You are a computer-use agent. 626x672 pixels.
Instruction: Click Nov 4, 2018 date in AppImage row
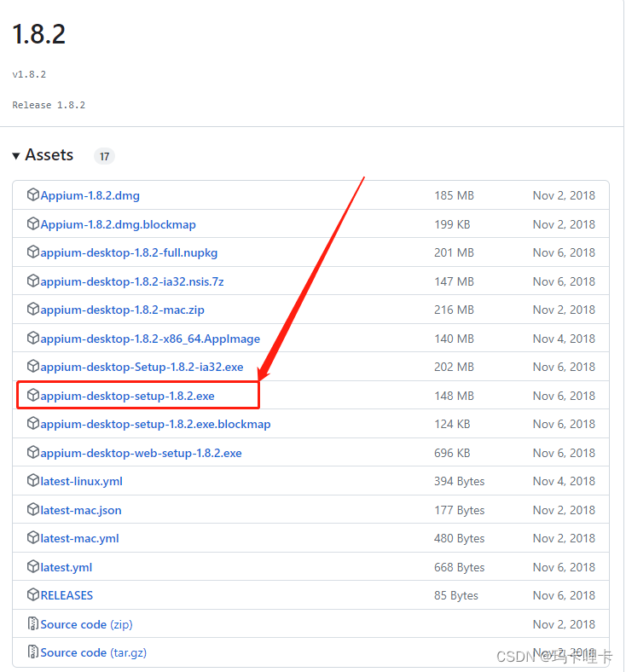[564, 339]
